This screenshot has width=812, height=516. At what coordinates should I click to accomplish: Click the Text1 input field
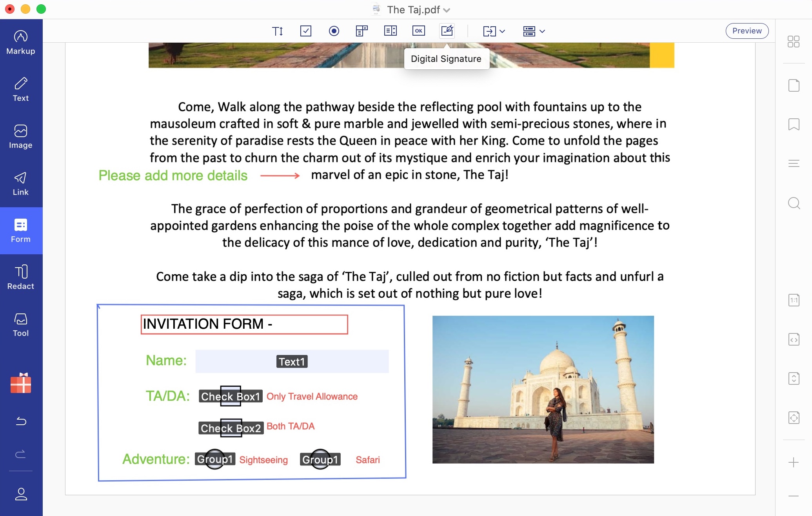pos(291,362)
